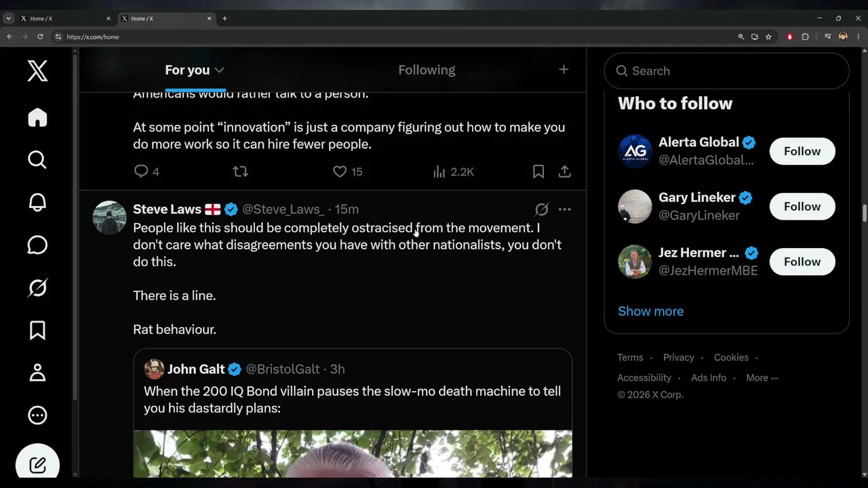This screenshot has height=488, width=868.
Task: Select the second Home / X browser tab
Action: click(166, 18)
